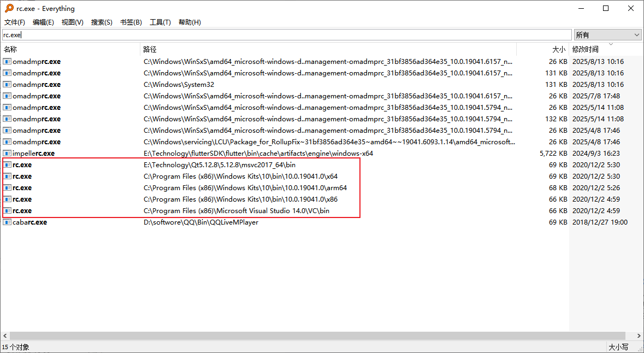
Task: Click file icon of rc.exe in Visual Studio 14.0
Action: 7,211
